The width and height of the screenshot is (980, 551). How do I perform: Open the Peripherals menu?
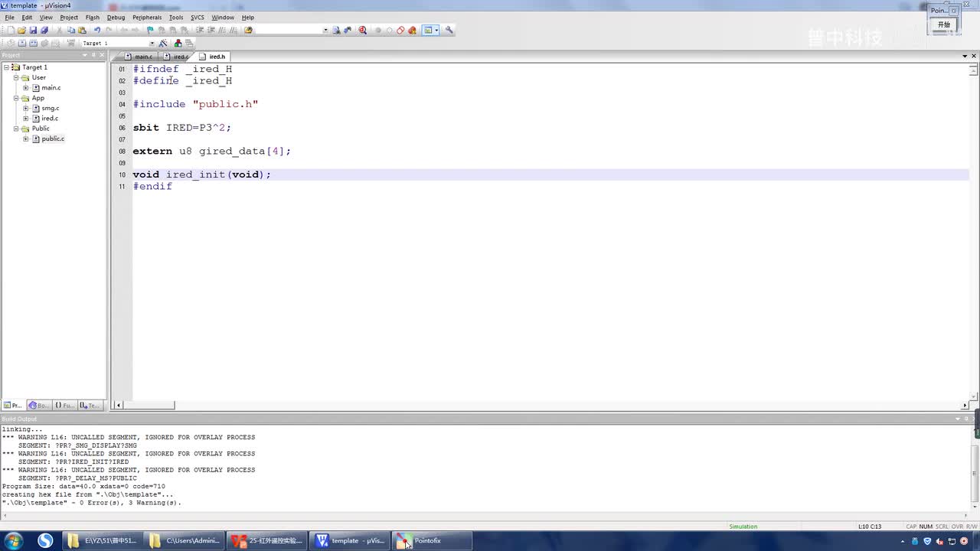147,17
